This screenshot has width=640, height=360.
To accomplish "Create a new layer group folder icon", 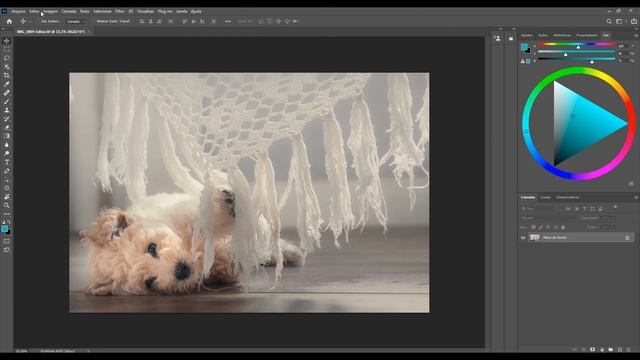I will click(611, 350).
